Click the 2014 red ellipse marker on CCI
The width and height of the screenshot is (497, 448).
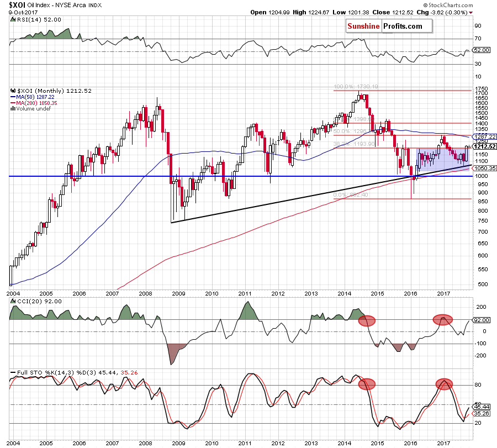[x=367, y=320]
